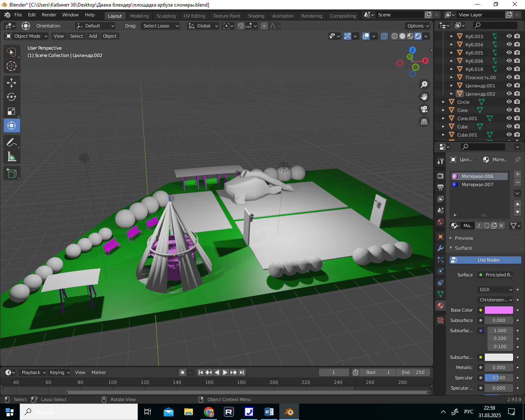Expand the Preview panel

click(x=463, y=238)
